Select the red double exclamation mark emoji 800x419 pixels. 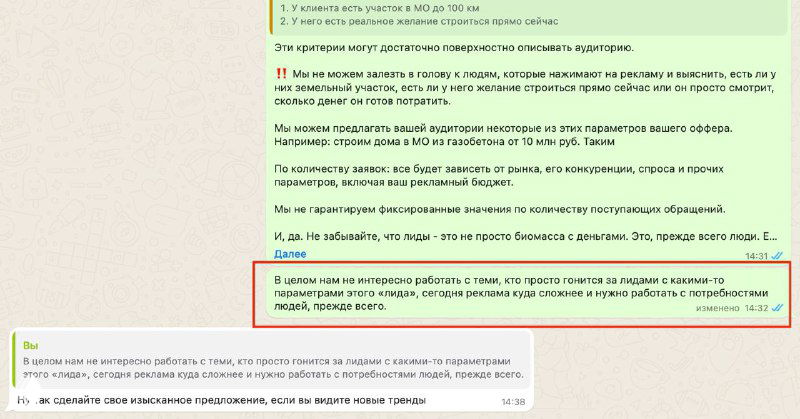281,74
